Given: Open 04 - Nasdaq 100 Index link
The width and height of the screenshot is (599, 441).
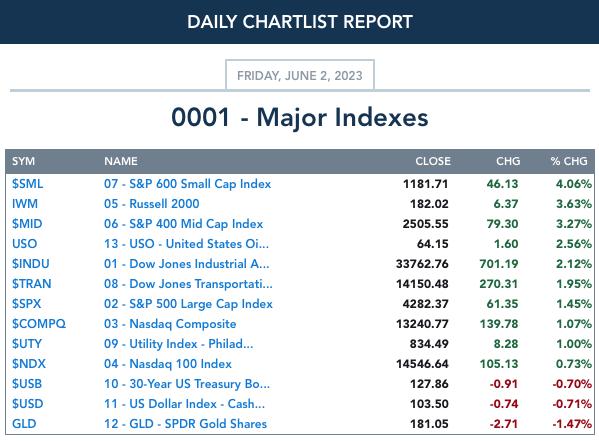Looking at the screenshot, I should (x=168, y=364).
